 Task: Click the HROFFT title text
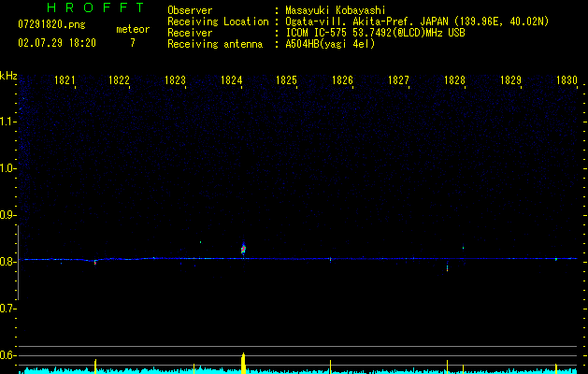click(95, 7)
